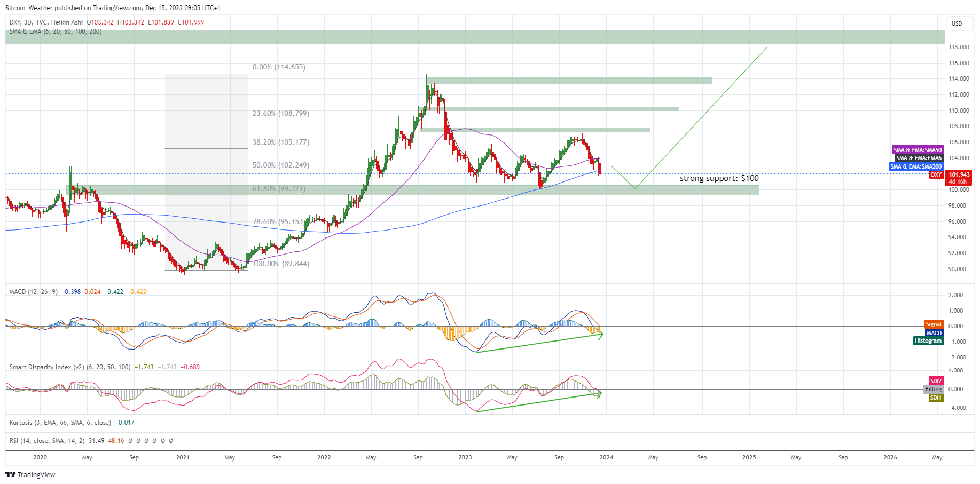This screenshot has height=484, width=980.
Task: Click the 118.000 price axis label
Action: point(959,47)
